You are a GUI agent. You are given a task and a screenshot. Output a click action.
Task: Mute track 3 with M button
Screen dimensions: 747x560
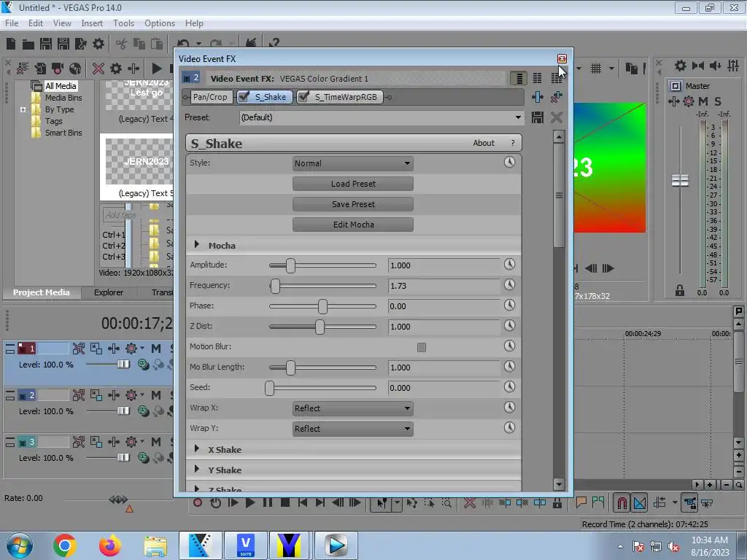coord(156,442)
